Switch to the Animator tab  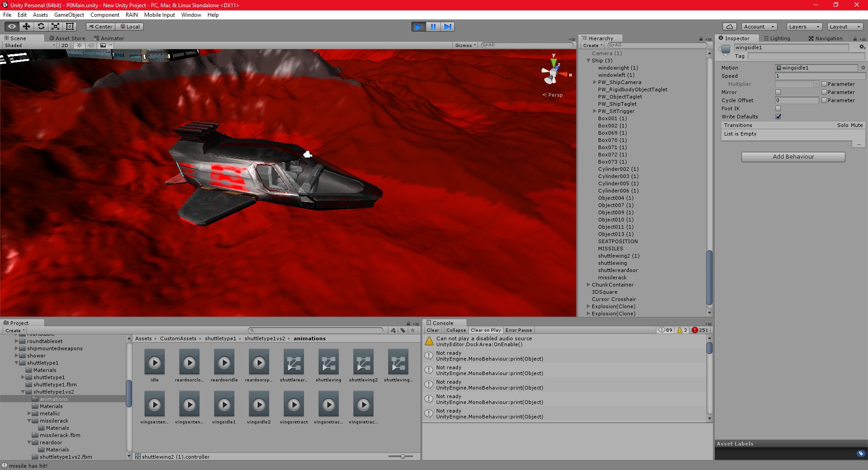coord(109,38)
